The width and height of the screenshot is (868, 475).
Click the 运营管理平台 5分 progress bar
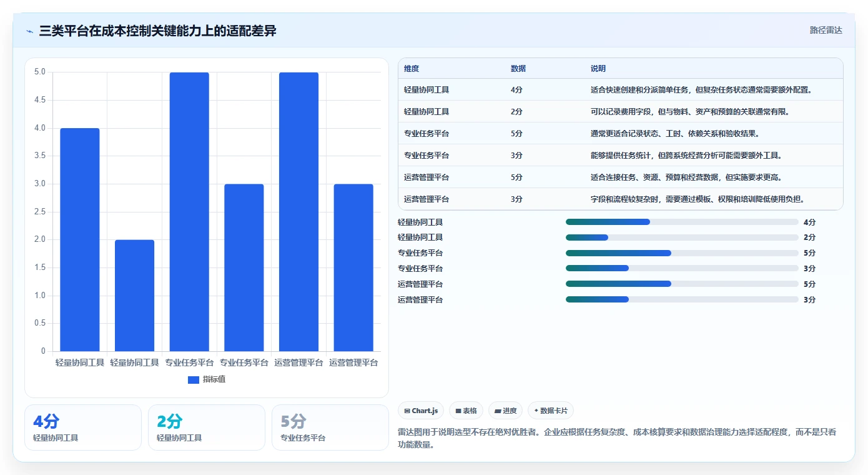682,284
